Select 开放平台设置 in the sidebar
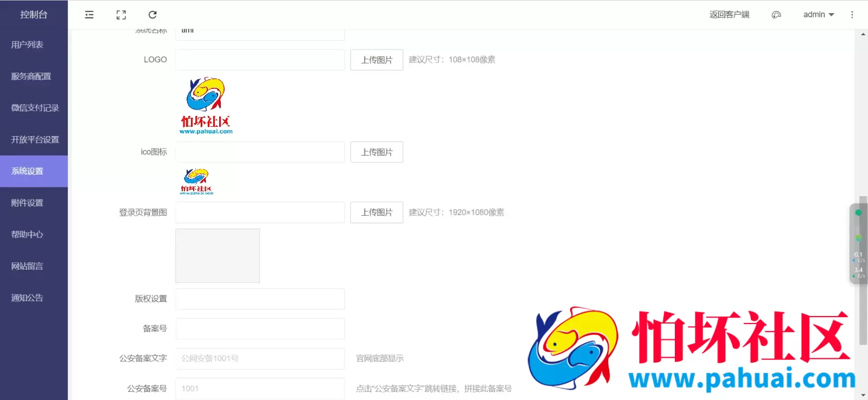Screen dimensions: 868x400 click(34, 139)
